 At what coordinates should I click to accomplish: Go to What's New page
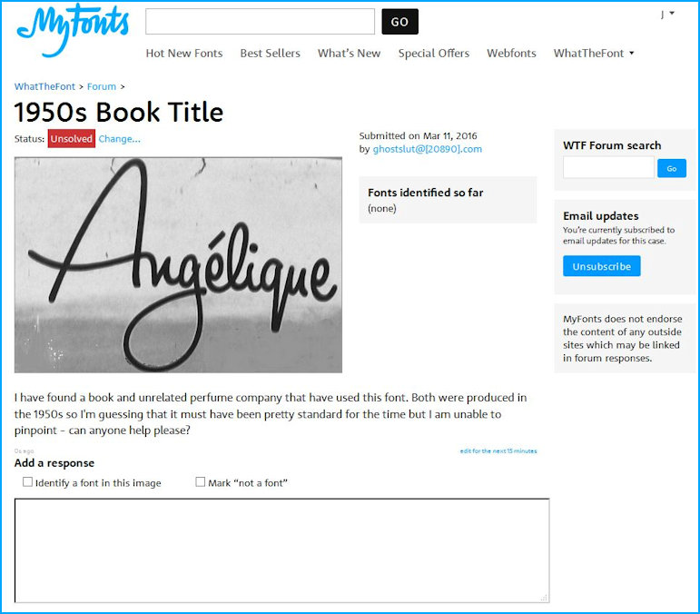(350, 54)
